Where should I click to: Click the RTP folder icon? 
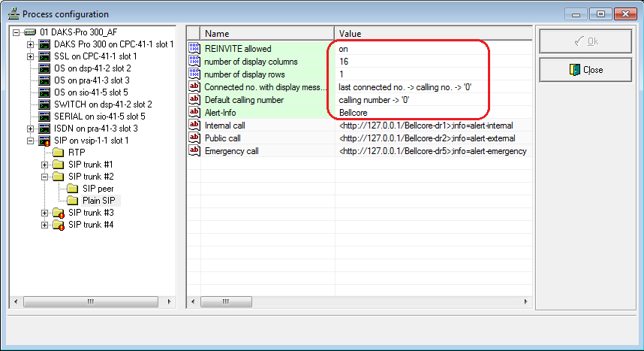(x=59, y=153)
